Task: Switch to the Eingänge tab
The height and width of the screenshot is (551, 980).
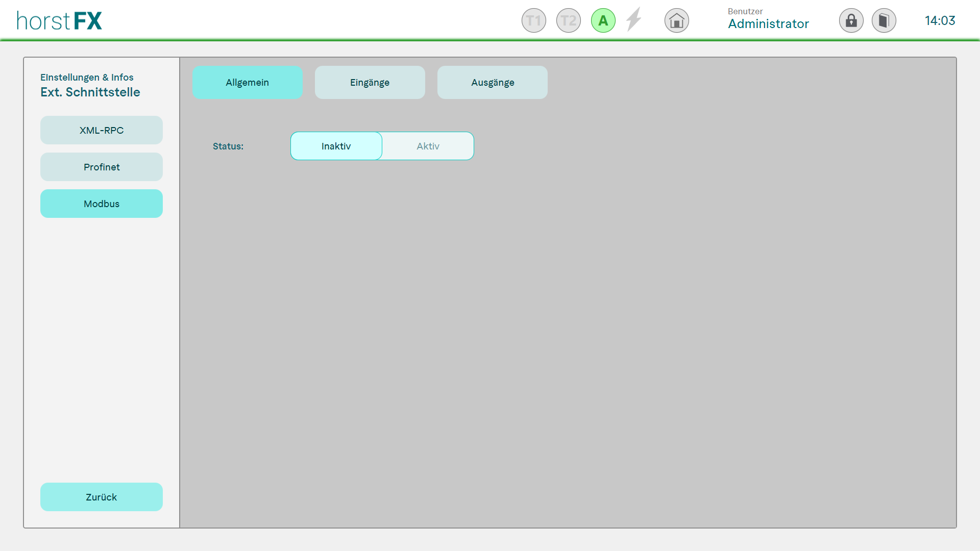Action: [370, 83]
